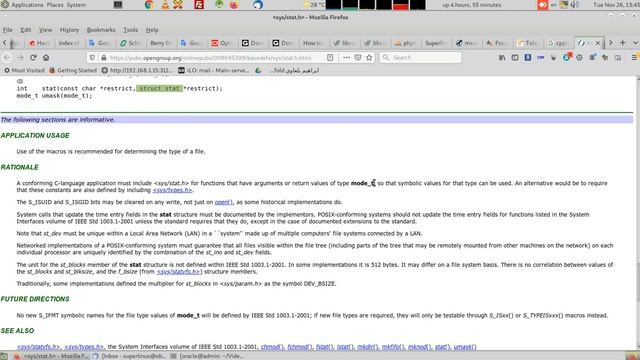The image size is (640, 360).
Task: Open the System menu in top panel
Action: pos(76,5)
